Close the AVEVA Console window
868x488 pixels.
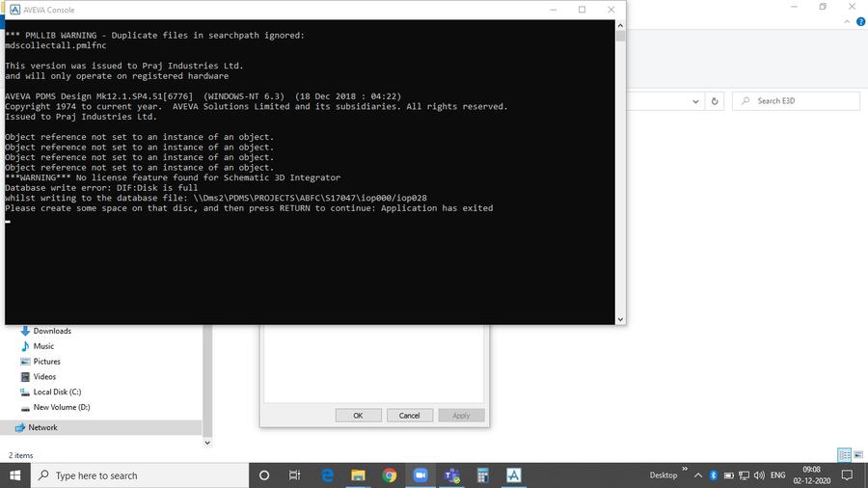(611, 10)
